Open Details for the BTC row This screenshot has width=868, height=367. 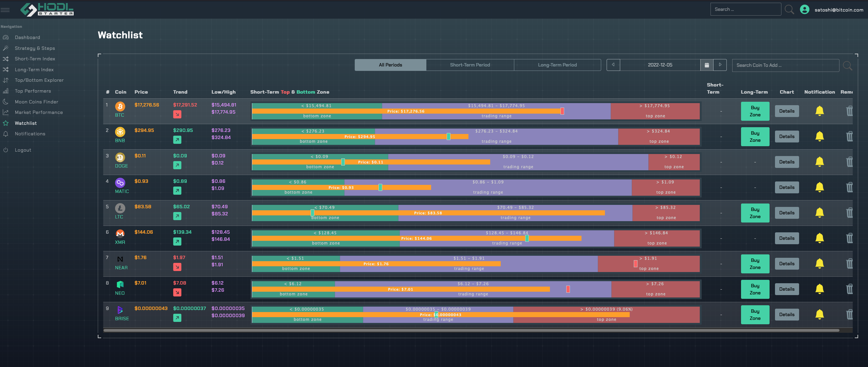click(787, 111)
